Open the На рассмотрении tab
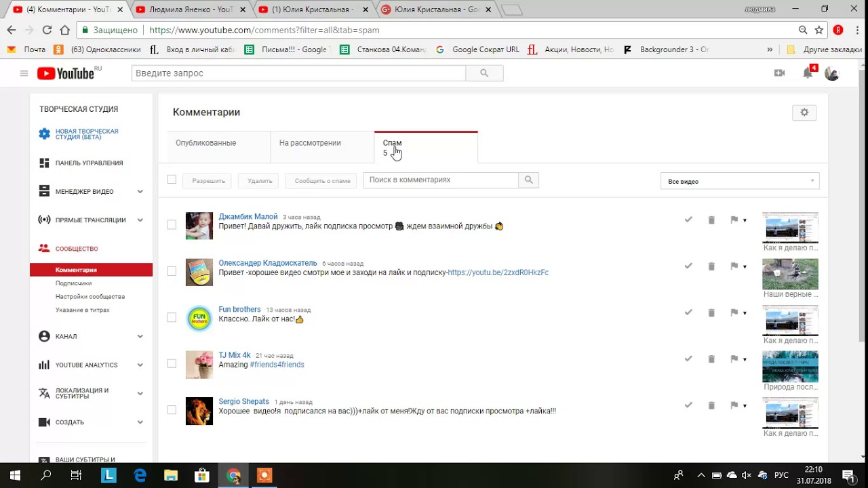The width and height of the screenshot is (868, 488). coord(310,143)
